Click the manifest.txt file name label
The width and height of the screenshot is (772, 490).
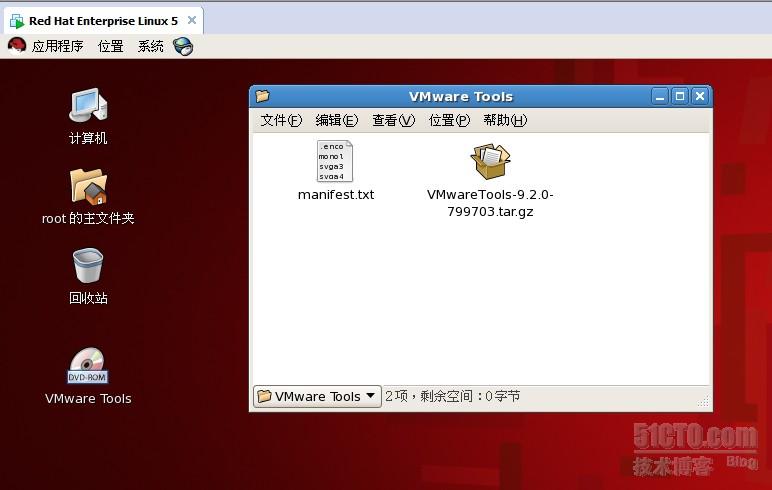click(x=336, y=195)
